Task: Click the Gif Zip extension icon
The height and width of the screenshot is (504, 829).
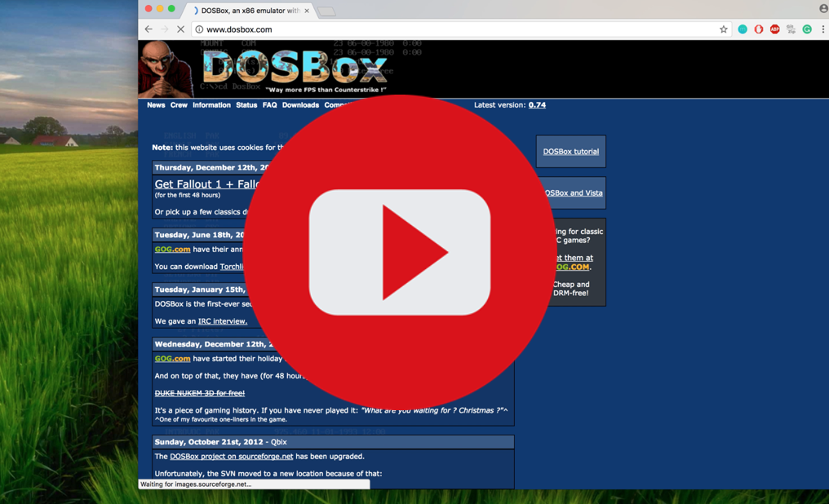Action: (x=791, y=29)
